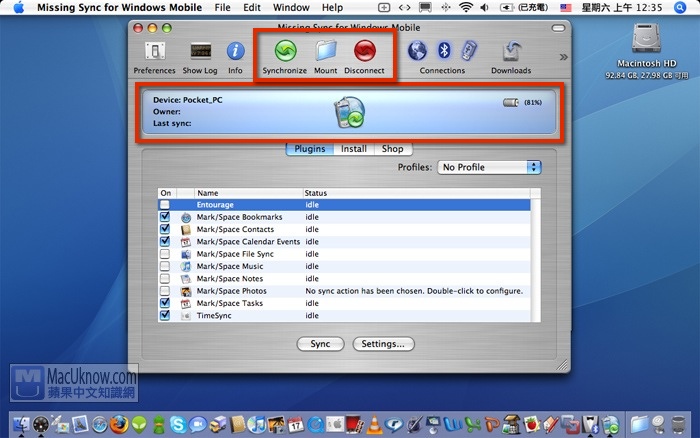700x438 pixels.
Task: Enable Mark/Space Notes checkbox
Action: pos(165,279)
